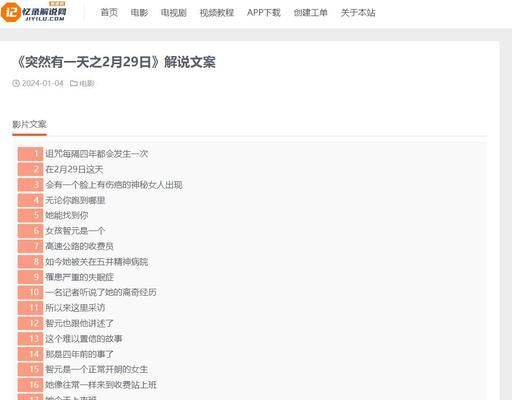Switch to the 影片文案 tab

tap(29, 124)
